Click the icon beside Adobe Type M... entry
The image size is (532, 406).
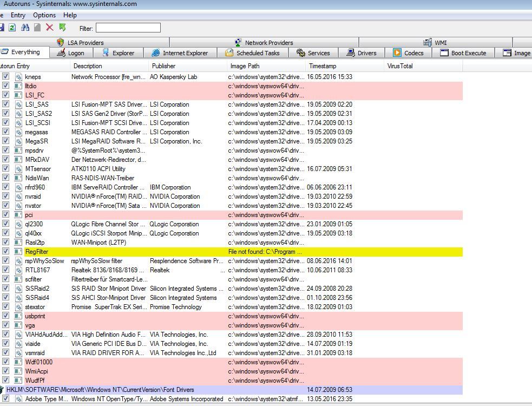(18, 399)
